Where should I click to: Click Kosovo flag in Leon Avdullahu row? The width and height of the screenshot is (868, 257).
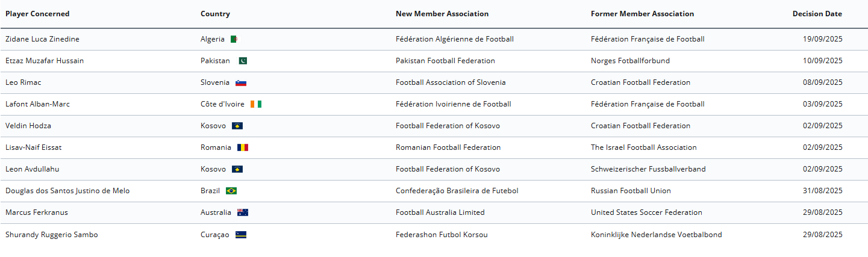pyautogui.click(x=237, y=169)
